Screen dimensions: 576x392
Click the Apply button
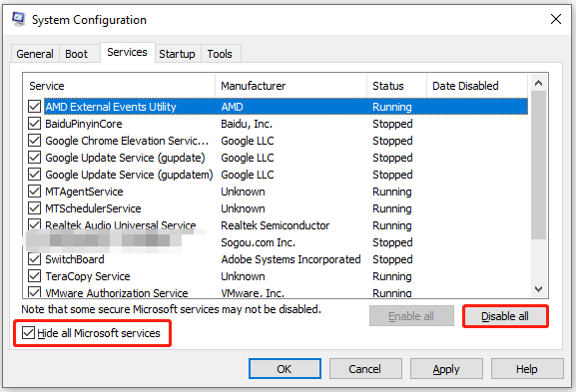[446, 368]
